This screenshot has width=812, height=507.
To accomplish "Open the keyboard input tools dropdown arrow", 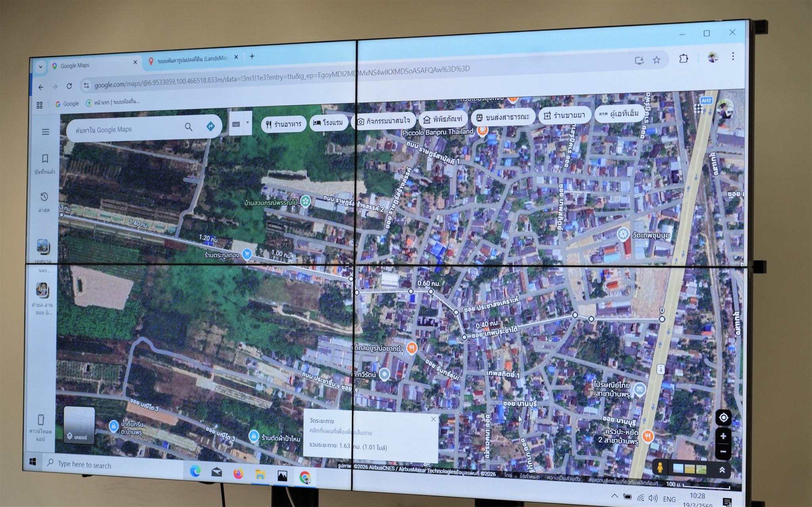I will tap(248, 123).
